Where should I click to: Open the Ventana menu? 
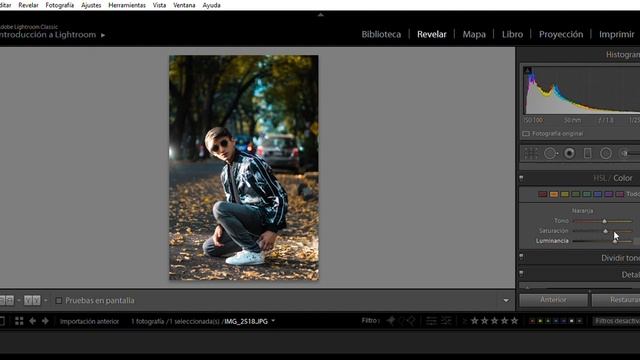point(184,5)
